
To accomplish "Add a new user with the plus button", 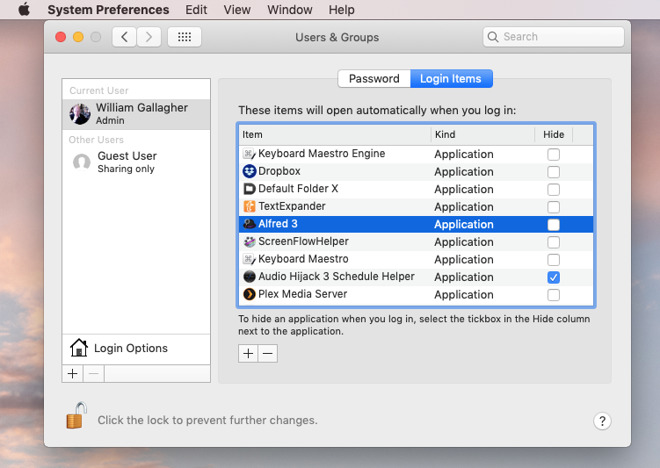I will click(72, 374).
